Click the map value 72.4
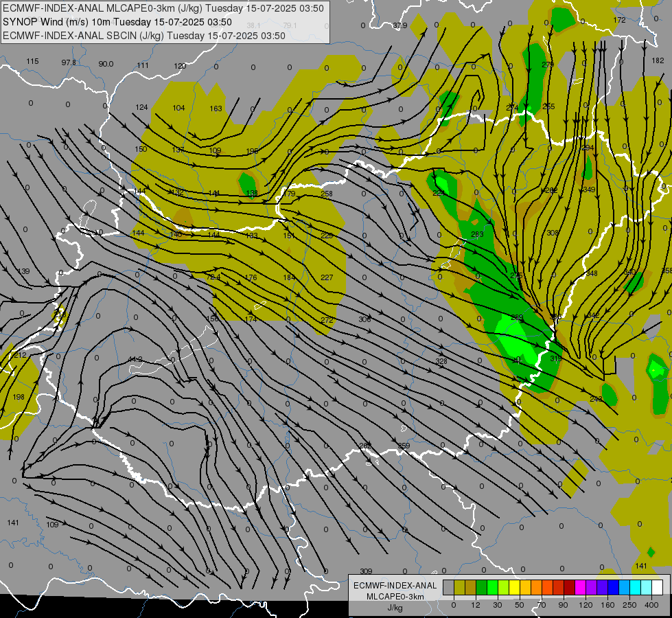The height and width of the screenshot is (618, 672). click(x=213, y=277)
